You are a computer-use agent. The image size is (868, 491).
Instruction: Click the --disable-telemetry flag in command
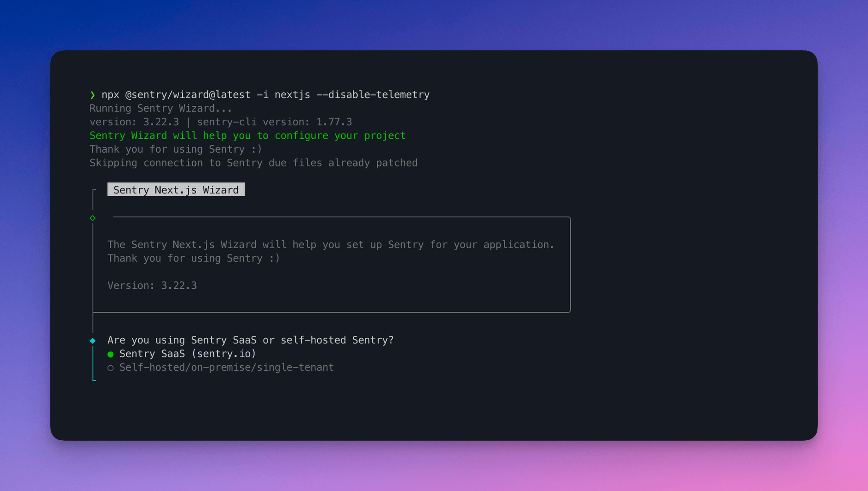click(x=373, y=95)
